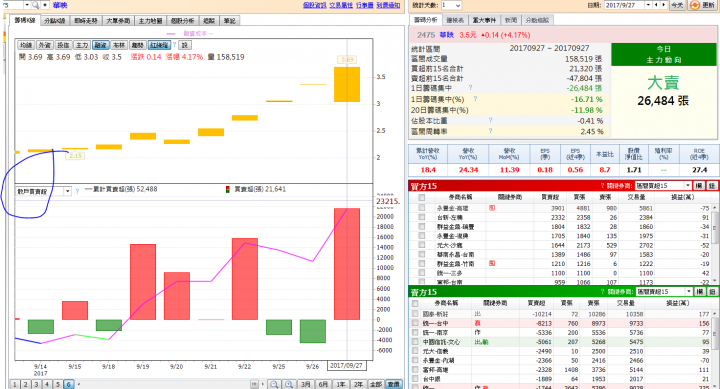Image resolution: width=720 pixels, height=389 pixels.
Task: Click the zoom in magnifier icon below chart
Action: click(289, 384)
